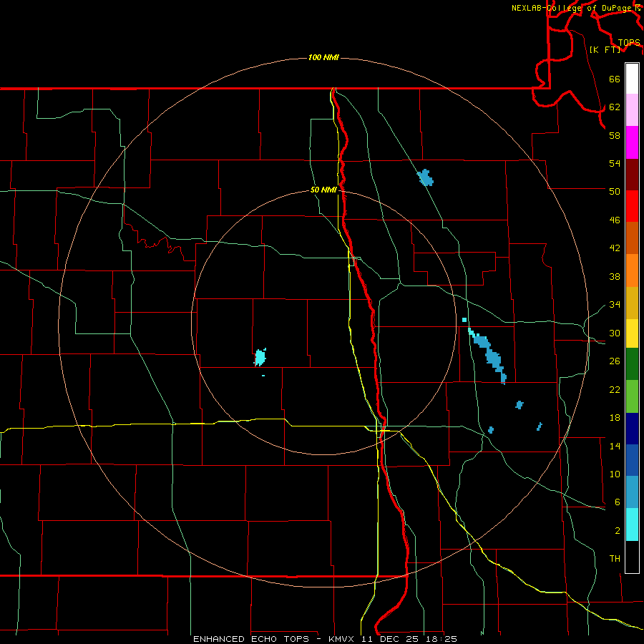Viewport: 644px width, 644px height.
Task: Click the 'TH' threshold legend label
Action: point(615,559)
